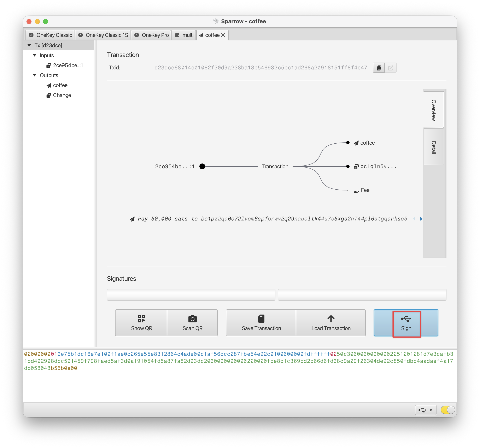Open txid in block explorer icon
Screen dimensions: 480x448
pos(390,68)
